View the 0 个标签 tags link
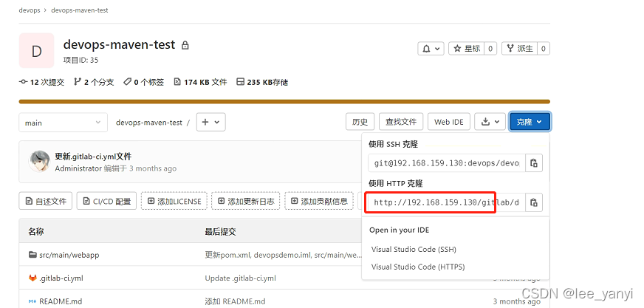The height and width of the screenshot is (308, 644). click(x=144, y=82)
